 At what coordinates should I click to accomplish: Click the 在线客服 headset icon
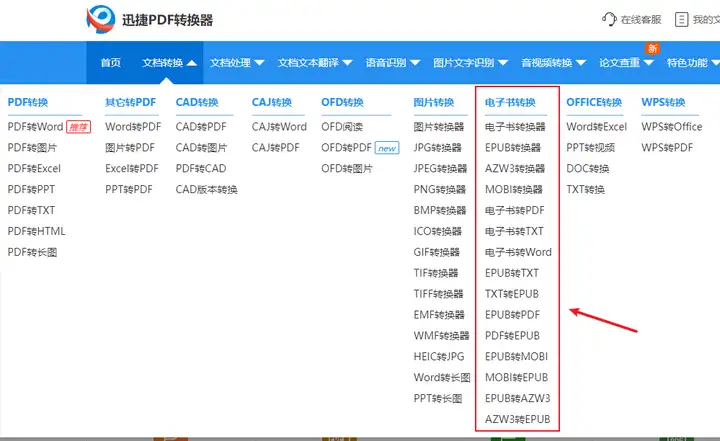(x=609, y=19)
